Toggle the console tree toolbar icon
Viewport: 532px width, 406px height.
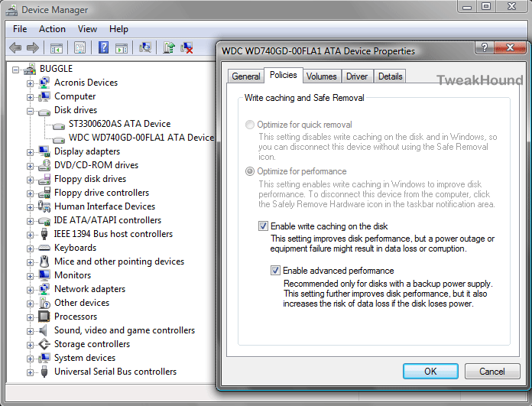57,48
